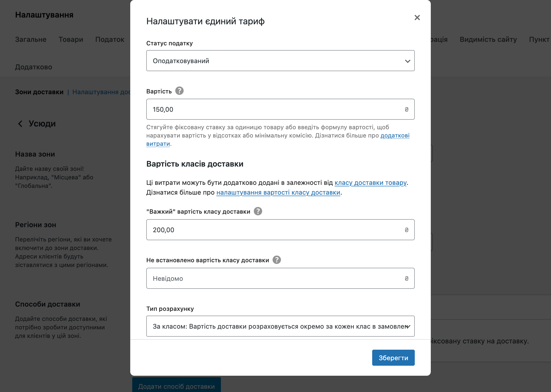This screenshot has width=551, height=392.
Task: Click help icon for "Важкий" shipping class cost
Action: click(258, 211)
